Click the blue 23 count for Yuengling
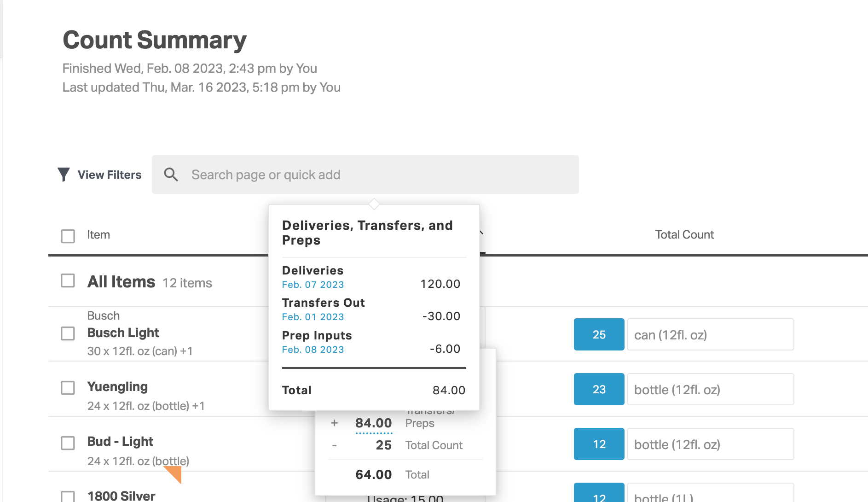The width and height of the screenshot is (868, 502). click(x=599, y=389)
